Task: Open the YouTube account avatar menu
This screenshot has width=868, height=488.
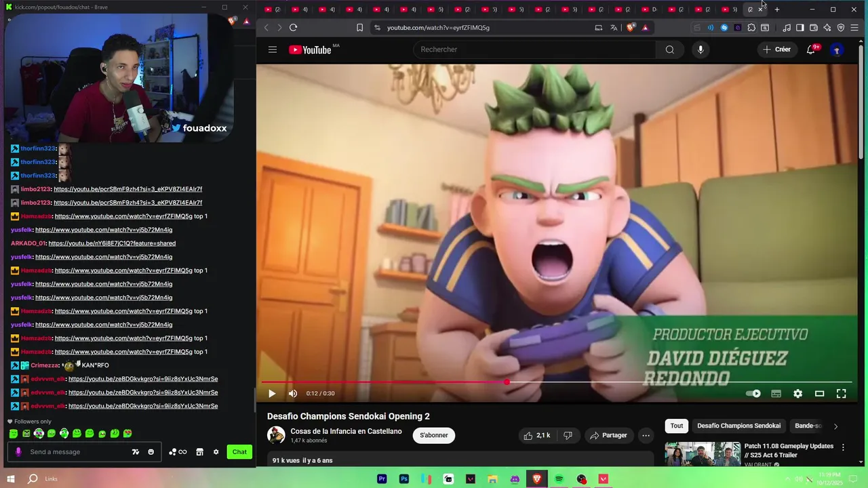Action: [x=837, y=49]
